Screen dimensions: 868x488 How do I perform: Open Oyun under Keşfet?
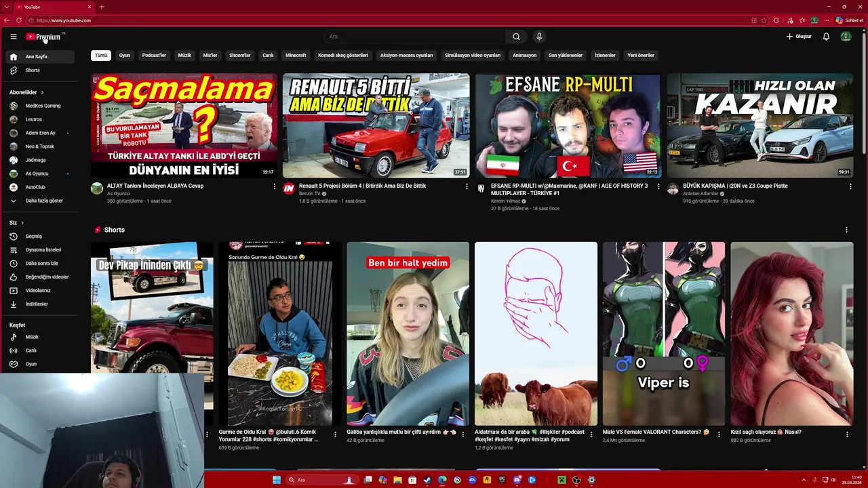click(39, 364)
